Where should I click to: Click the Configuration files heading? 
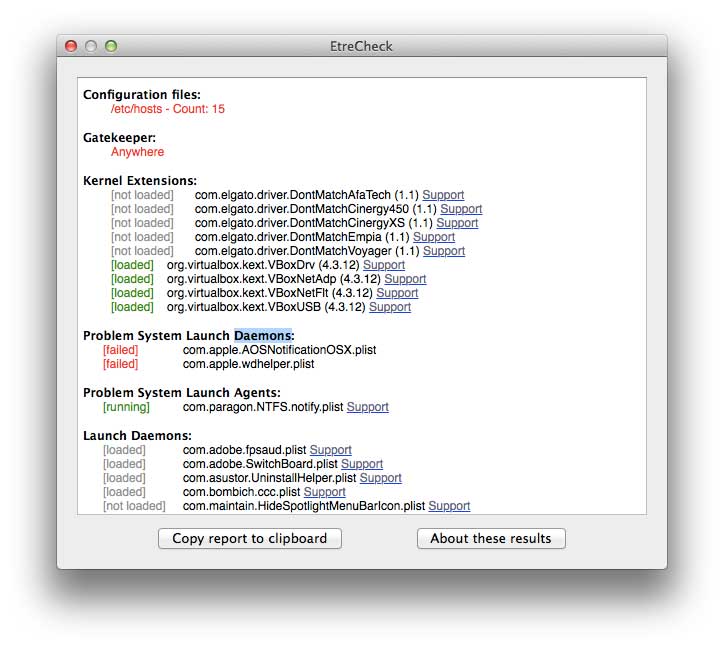click(142, 95)
